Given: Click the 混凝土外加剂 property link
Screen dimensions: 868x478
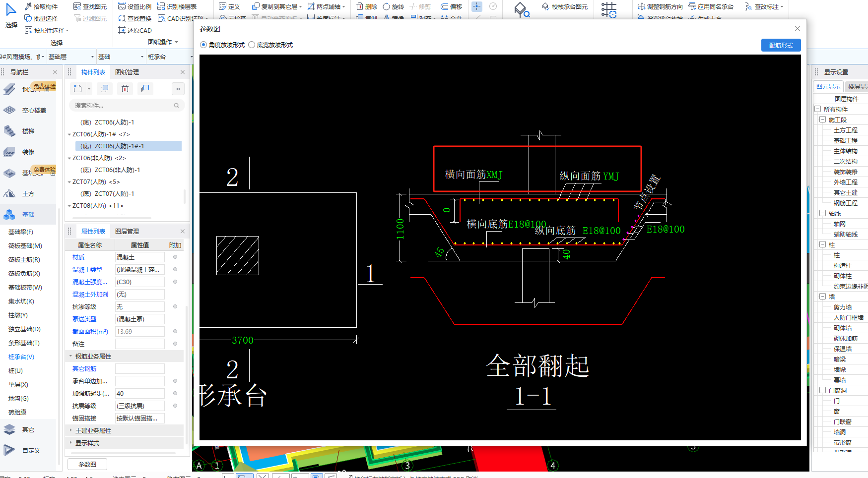Looking at the screenshot, I should [x=90, y=294].
